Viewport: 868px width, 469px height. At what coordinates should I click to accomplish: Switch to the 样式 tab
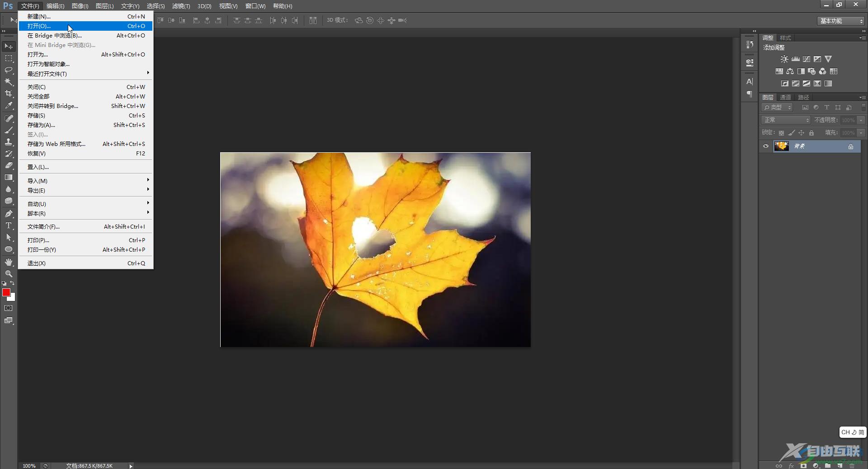(785, 38)
